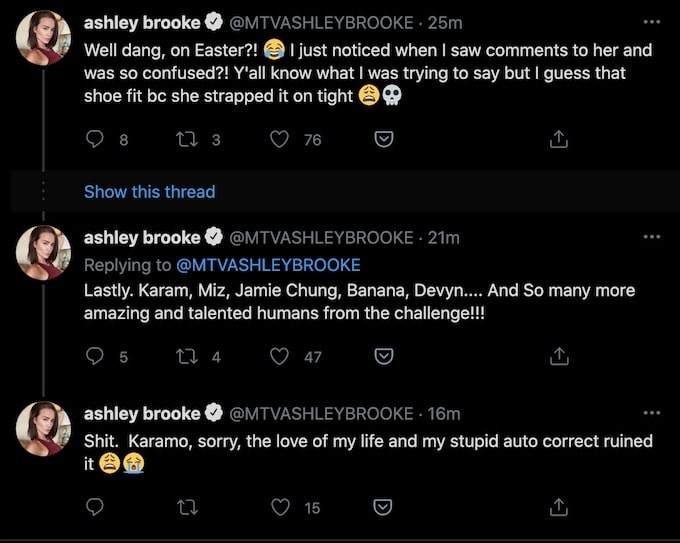Image resolution: width=680 pixels, height=543 pixels.
Task: Reply to the Karamo autocorrect tweet
Action: tap(96, 507)
